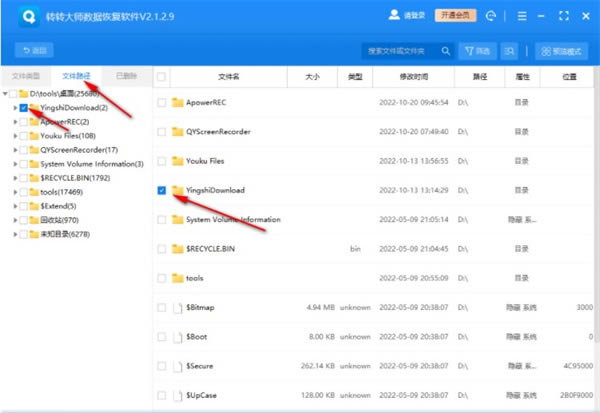Click the $Bitmap file icon
This screenshot has width=600, height=413.
pos(177,307)
